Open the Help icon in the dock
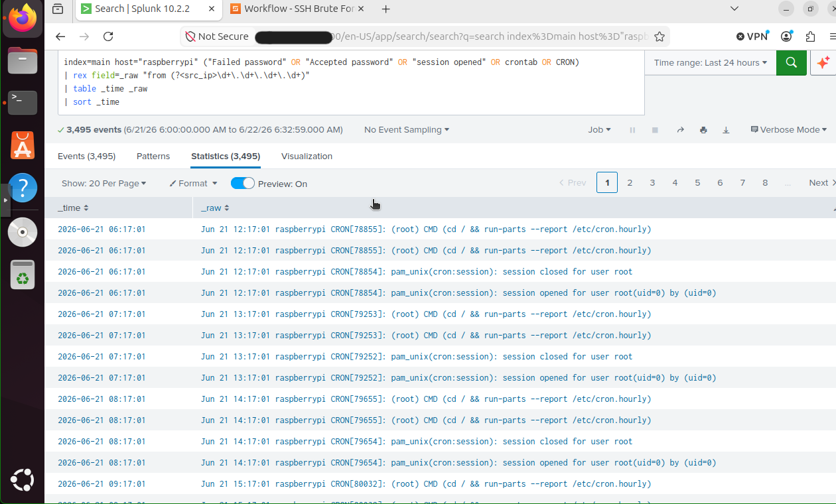Image resolution: width=836 pixels, height=504 pixels. 23,188
